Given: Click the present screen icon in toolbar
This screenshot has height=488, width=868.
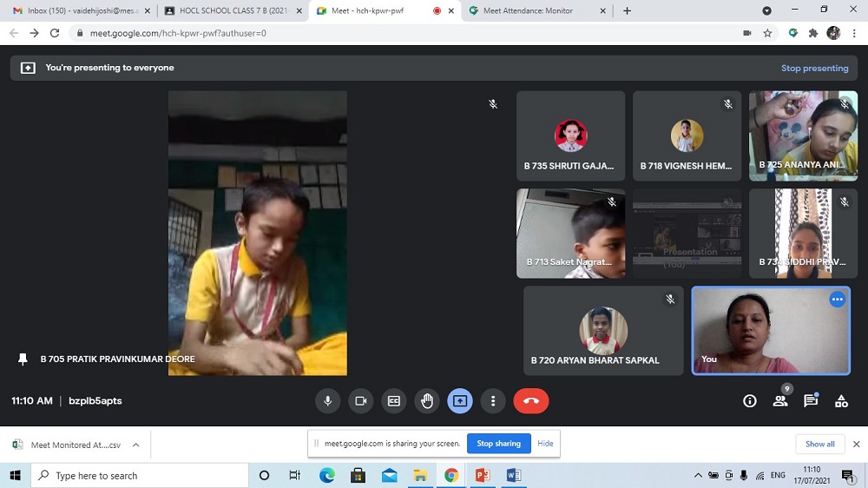Looking at the screenshot, I should pos(460,401).
